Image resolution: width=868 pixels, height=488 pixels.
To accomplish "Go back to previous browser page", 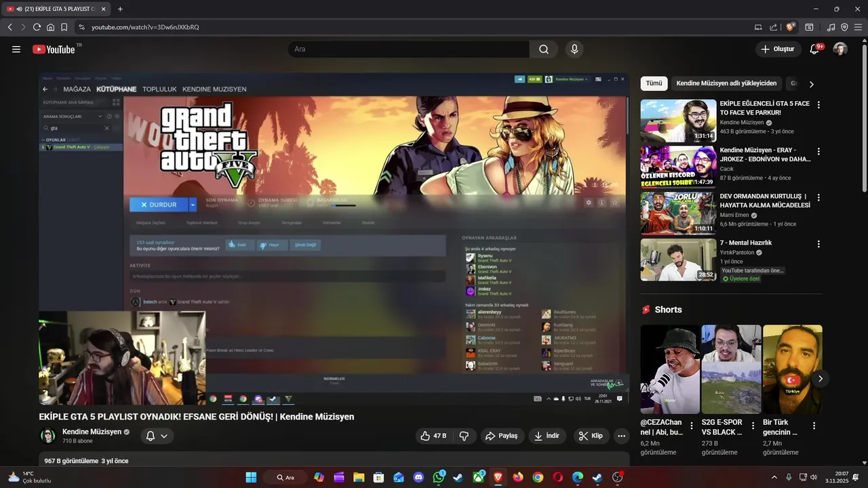I will (x=9, y=27).
